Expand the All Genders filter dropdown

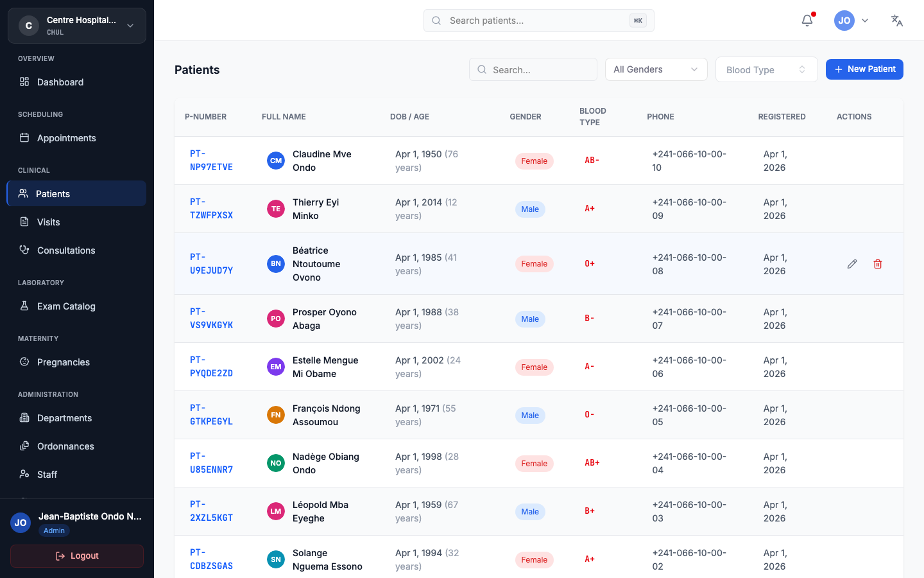(656, 69)
